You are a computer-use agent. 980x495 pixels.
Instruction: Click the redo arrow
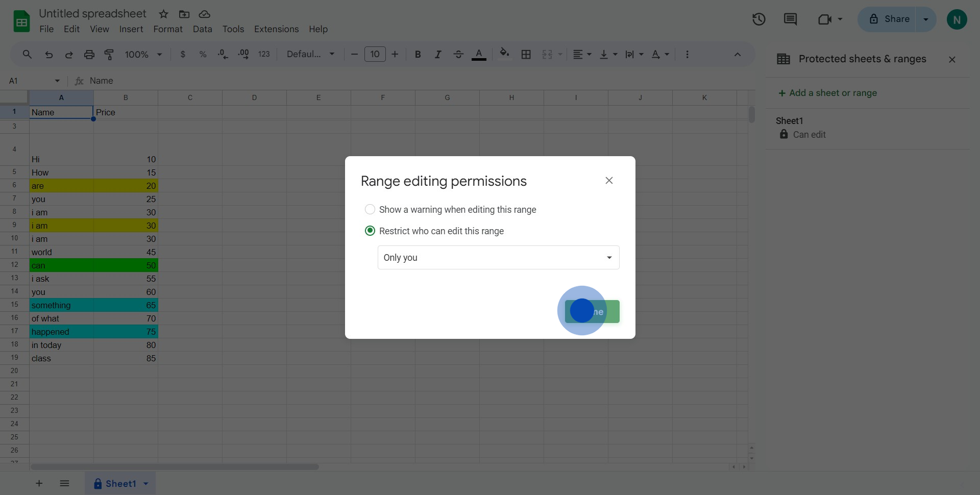coord(69,54)
